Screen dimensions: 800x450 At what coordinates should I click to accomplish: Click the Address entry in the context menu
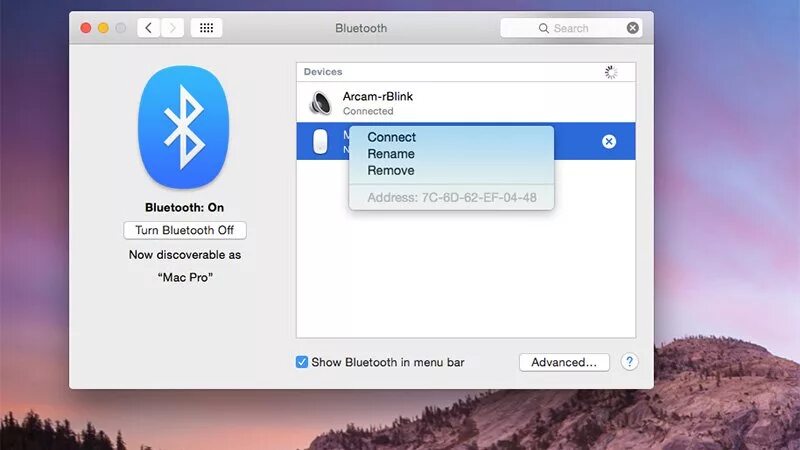point(452,197)
